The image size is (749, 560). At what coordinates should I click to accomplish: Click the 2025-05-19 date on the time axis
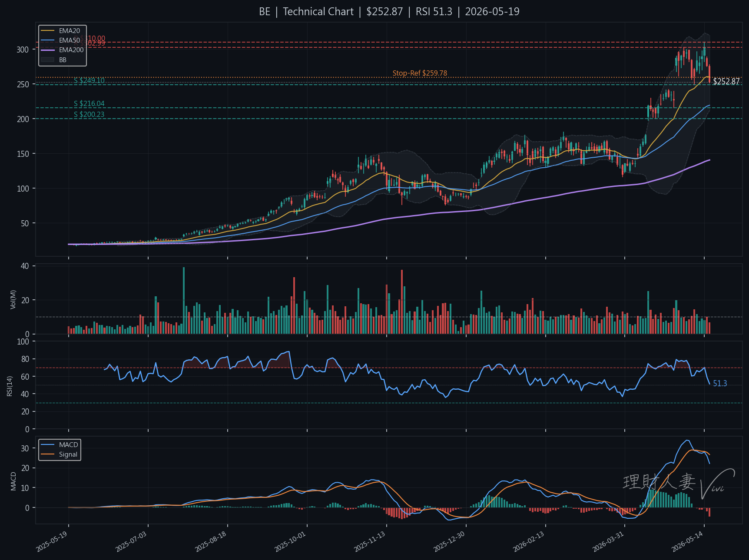52,541
